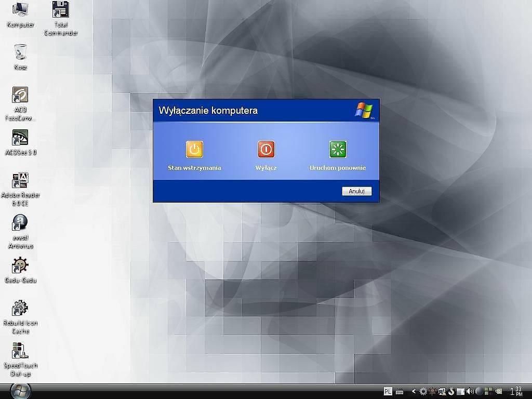The width and height of the screenshot is (532, 399).
Task: Open the volume speaker icon in tray
Action: [x=470, y=391]
